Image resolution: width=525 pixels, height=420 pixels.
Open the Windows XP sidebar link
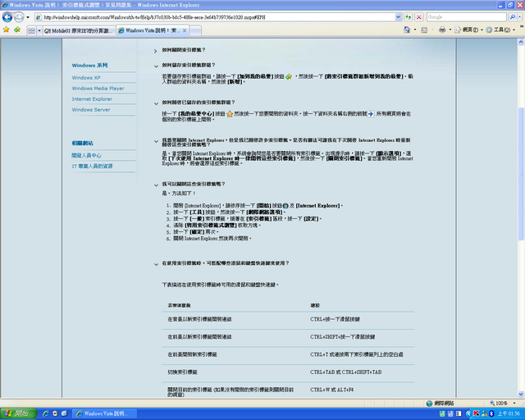(x=86, y=78)
